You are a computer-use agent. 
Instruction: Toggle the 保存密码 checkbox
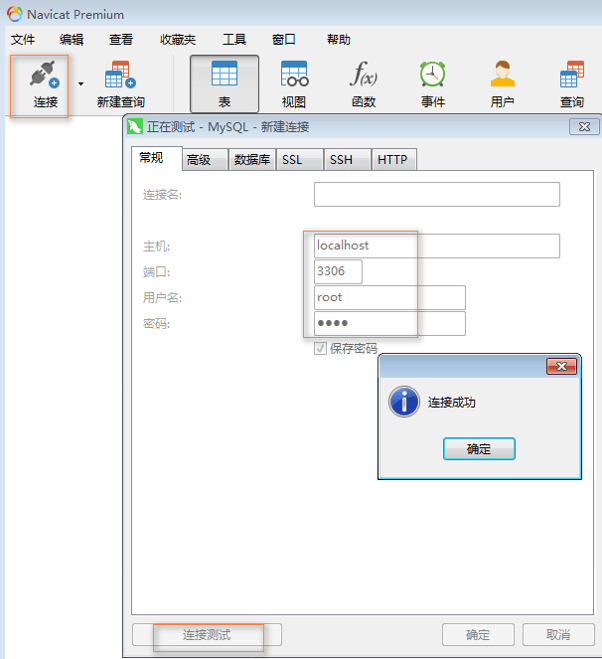[x=320, y=348]
